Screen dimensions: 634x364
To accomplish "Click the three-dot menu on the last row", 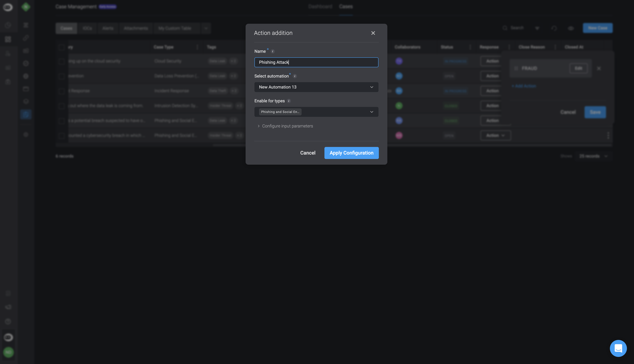I will pyautogui.click(x=608, y=135).
